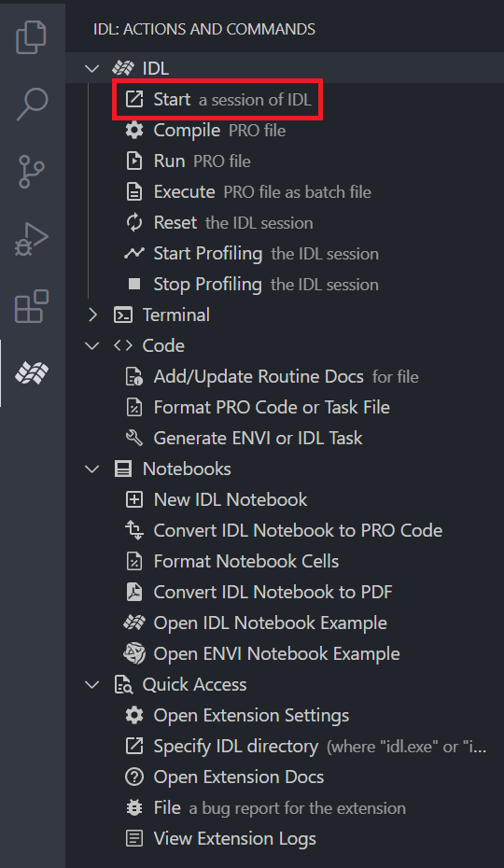Viewport: 504px width, 868px height.
Task: Click the refresh icon beside Reset
Action: tap(134, 222)
